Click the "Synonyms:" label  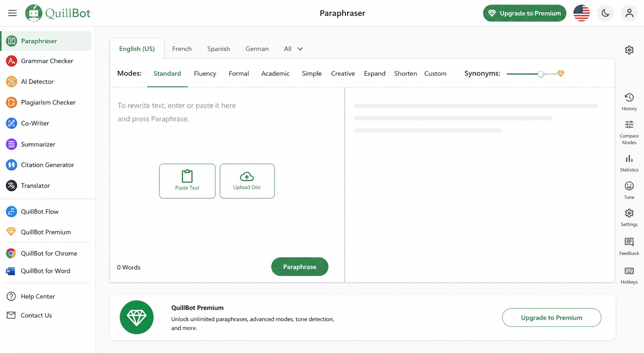[x=482, y=73]
